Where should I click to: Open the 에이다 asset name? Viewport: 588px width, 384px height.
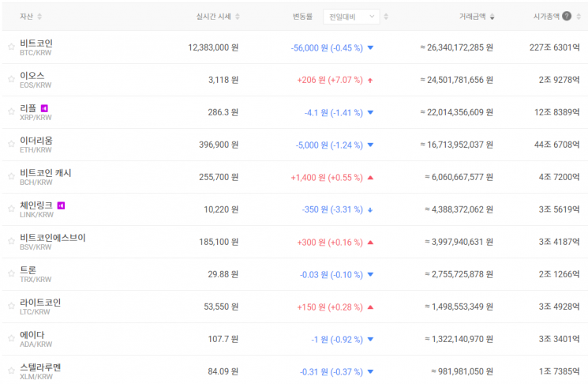pyautogui.click(x=32, y=335)
